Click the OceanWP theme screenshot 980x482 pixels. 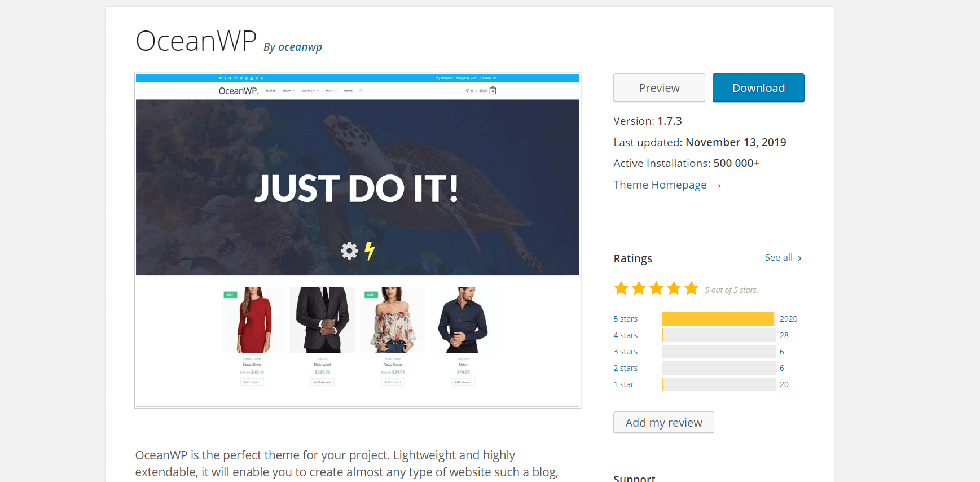point(358,240)
